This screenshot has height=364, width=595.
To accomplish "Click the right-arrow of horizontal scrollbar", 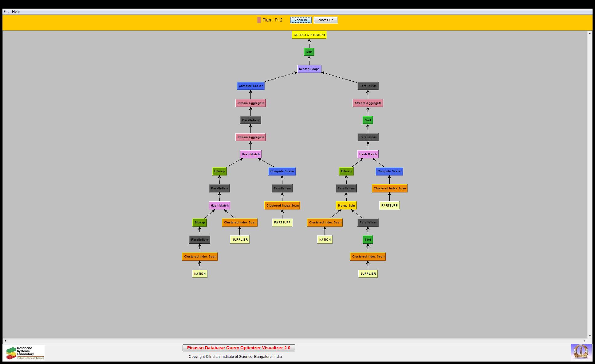I will (x=585, y=341).
